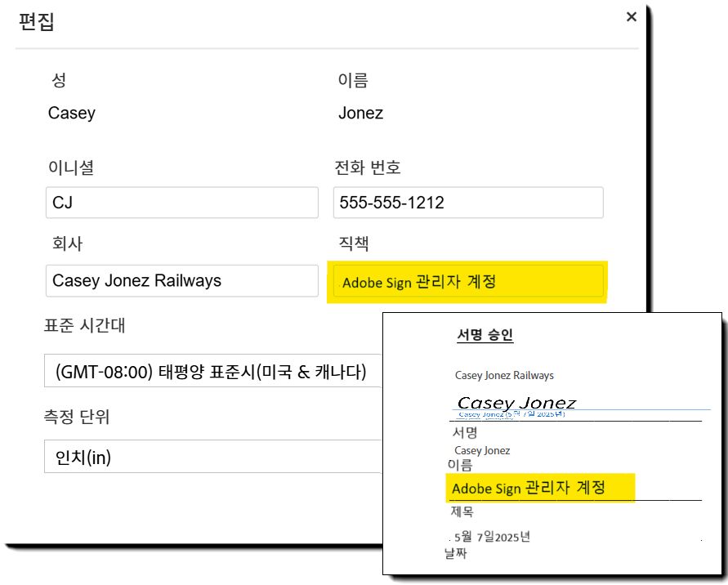Click the 서명 승인 underlined heading

[485, 335]
